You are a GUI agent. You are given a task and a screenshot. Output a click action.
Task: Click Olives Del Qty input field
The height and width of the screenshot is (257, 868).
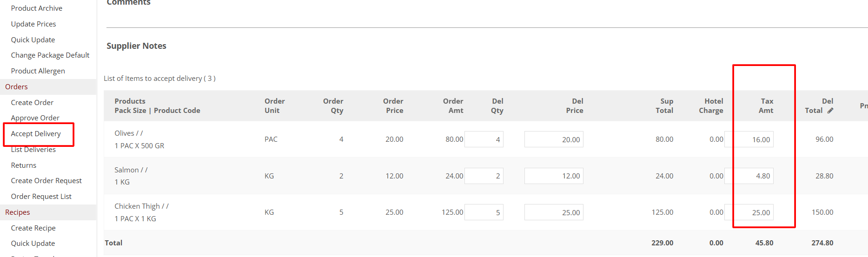484,139
